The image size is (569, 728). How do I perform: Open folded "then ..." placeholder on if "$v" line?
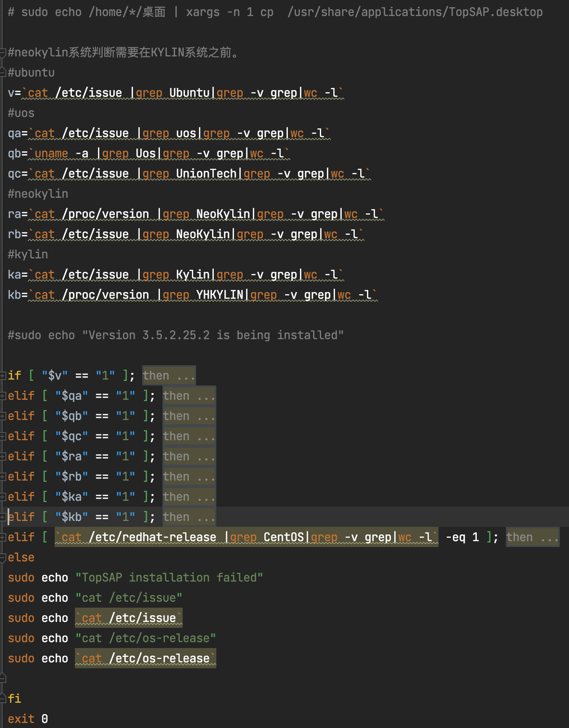pyautogui.click(x=169, y=375)
